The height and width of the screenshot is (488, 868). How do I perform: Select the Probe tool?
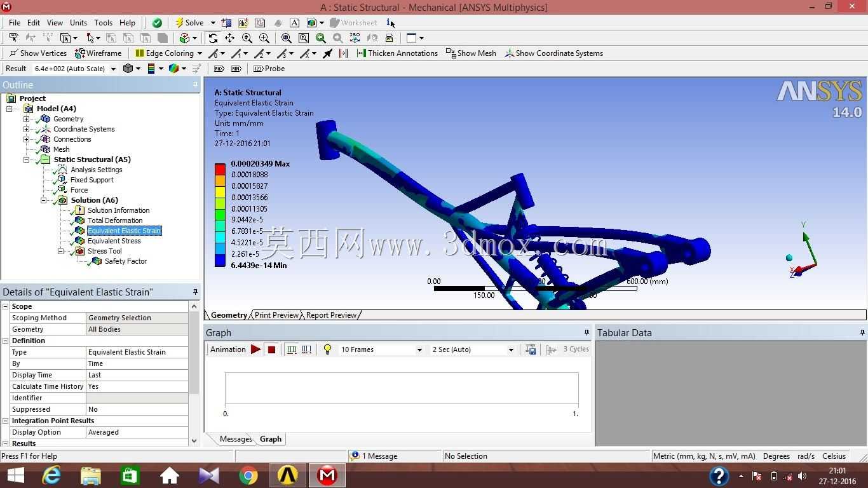coord(269,69)
